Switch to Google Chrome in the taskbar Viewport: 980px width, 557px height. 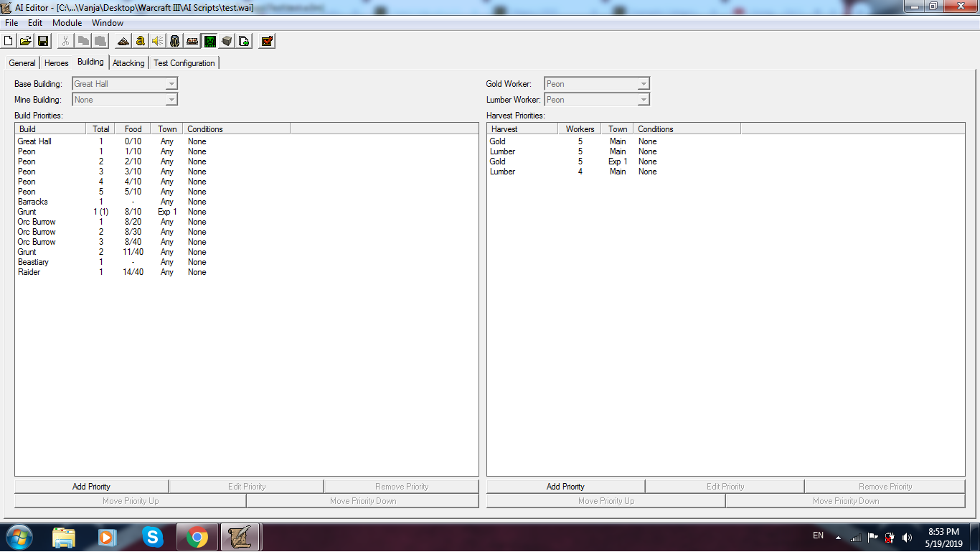pyautogui.click(x=197, y=537)
